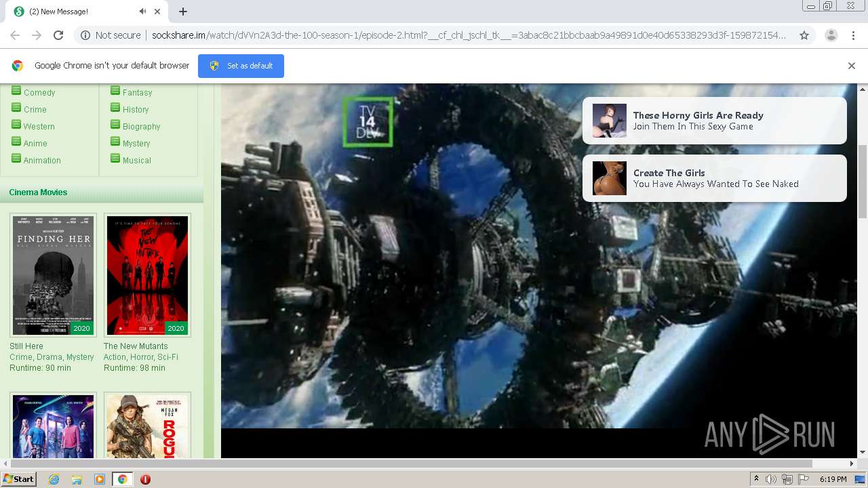Viewport: 868px width, 488px height.
Task: Open the Musical genre
Action: pyautogui.click(x=137, y=161)
